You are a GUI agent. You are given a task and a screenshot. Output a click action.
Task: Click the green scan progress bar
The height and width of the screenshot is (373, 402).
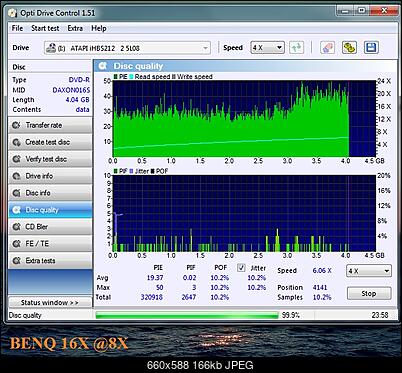[187, 315]
